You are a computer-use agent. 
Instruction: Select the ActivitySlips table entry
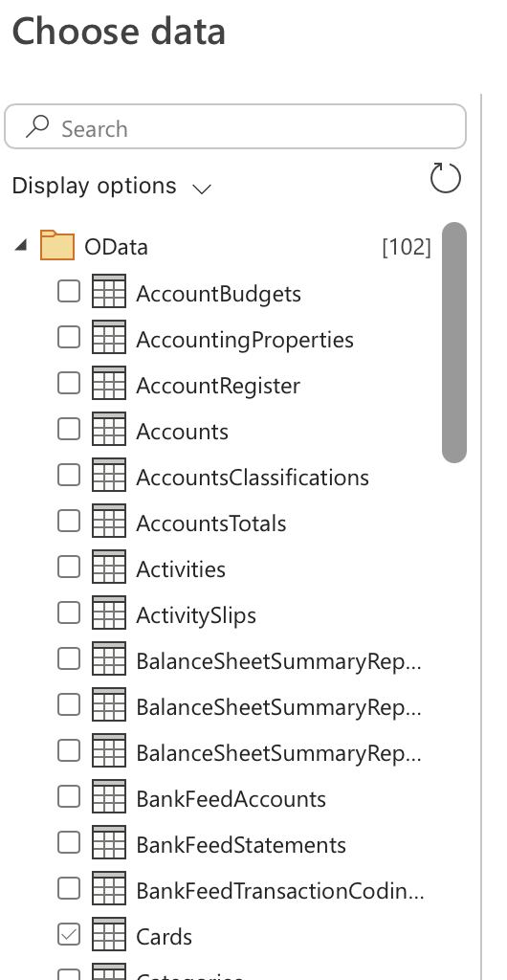point(196,615)
